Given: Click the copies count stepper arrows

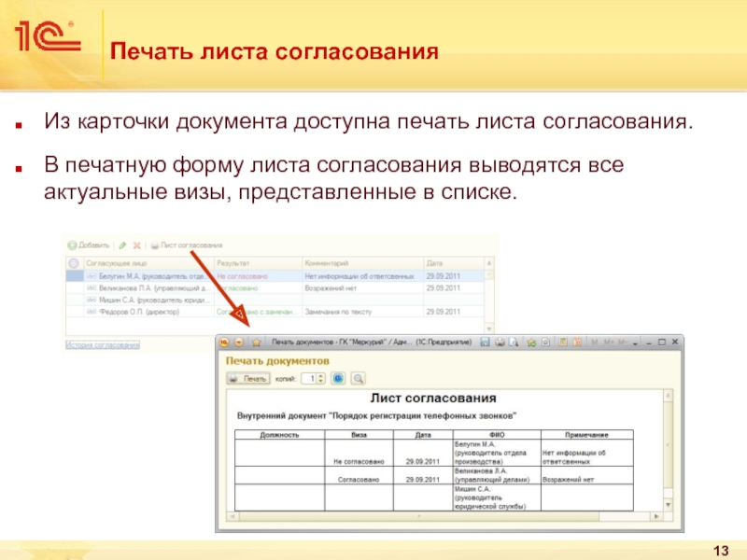Looking at the screenshot, I should click(x=321, y=379).
